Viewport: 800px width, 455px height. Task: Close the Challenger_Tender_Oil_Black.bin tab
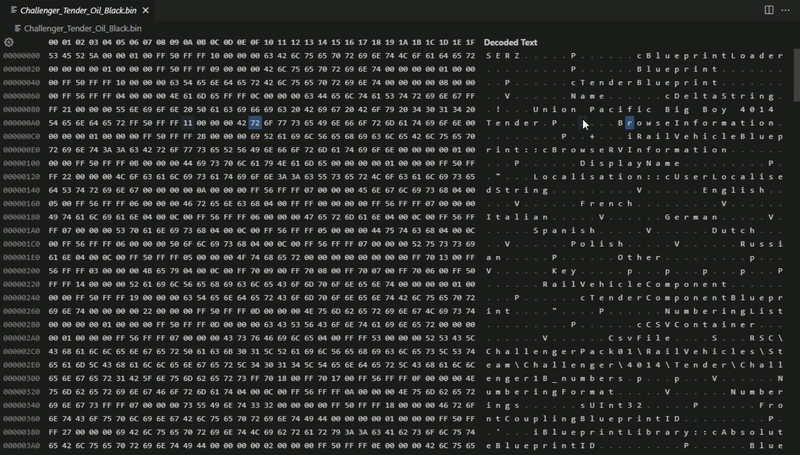pos(145,10)
